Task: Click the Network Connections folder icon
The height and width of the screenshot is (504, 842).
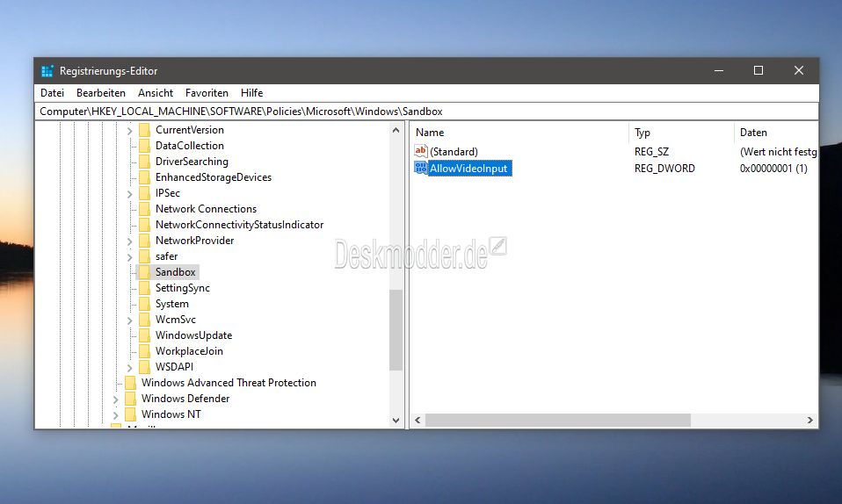Action: 144,209
